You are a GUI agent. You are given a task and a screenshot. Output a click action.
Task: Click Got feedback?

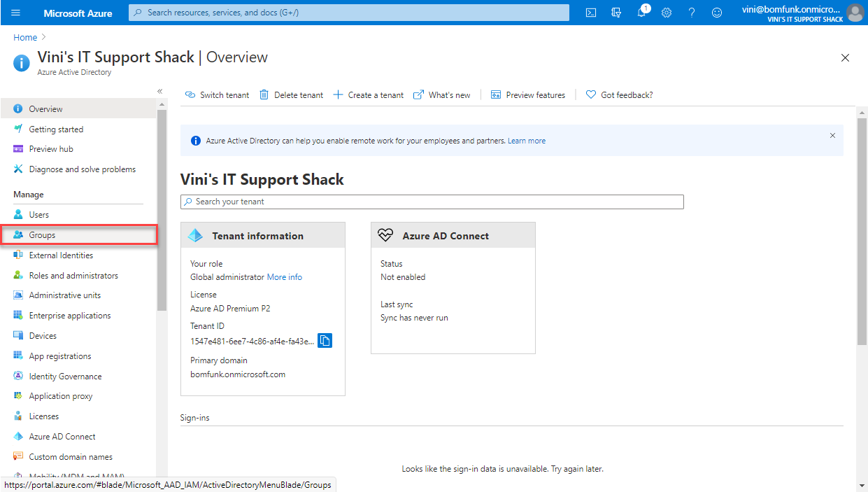pos(619,95)
